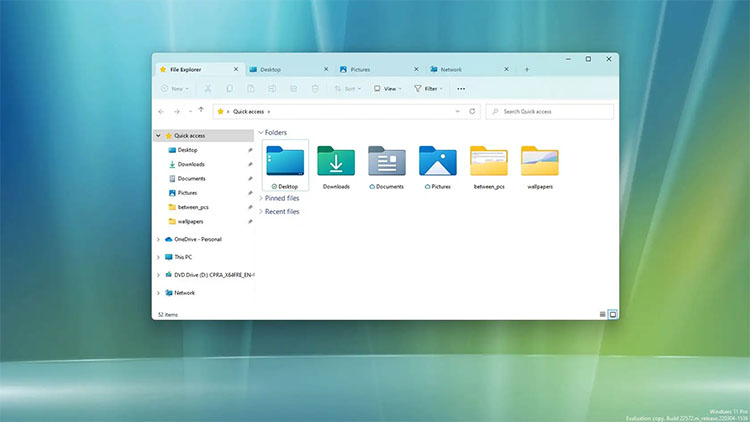Collapse Quick access tree node chevron
750x422 pixels.
[x=158, y=136]
